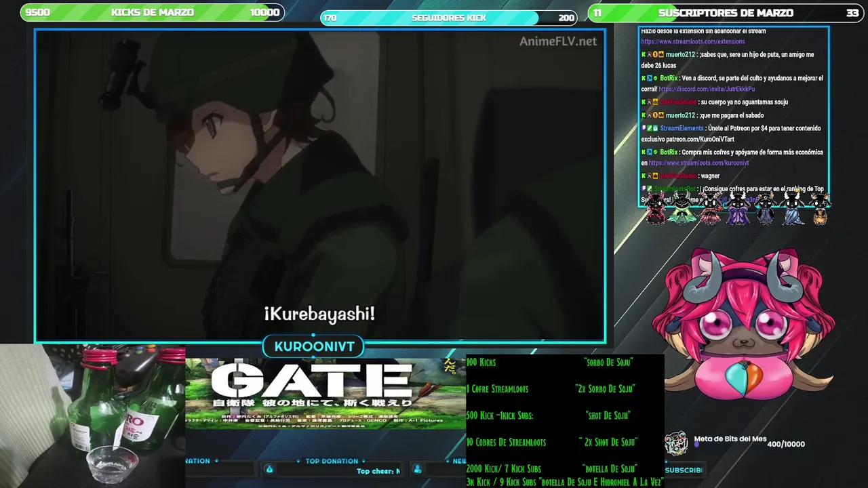Click the person icon in the bottom bar
The width and height of the screenshot is (868, 488).
click(x=418, y=469)
